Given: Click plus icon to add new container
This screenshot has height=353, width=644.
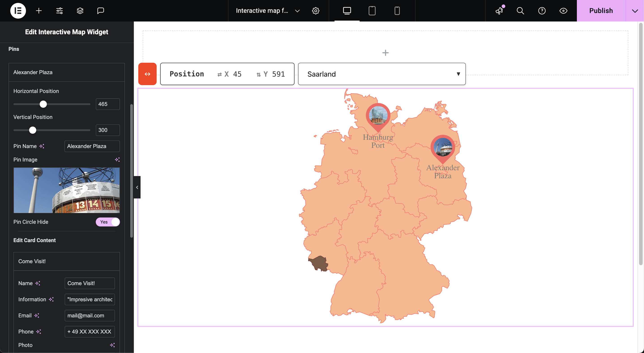Looking at the screenshot, I should click(x=386, y=53).
